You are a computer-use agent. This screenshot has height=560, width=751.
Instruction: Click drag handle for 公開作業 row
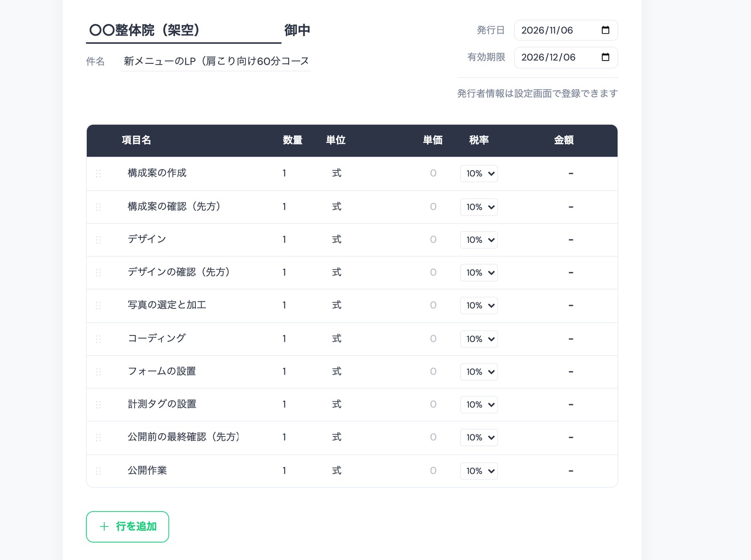click(x=99, y=471)
